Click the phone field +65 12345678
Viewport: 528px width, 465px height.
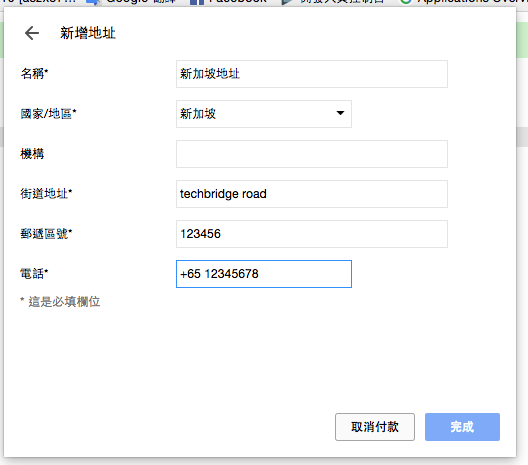pos(264,274)
